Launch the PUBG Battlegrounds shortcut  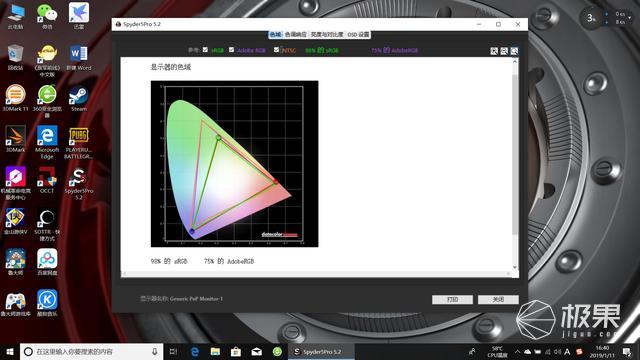(x=79, y=142)
